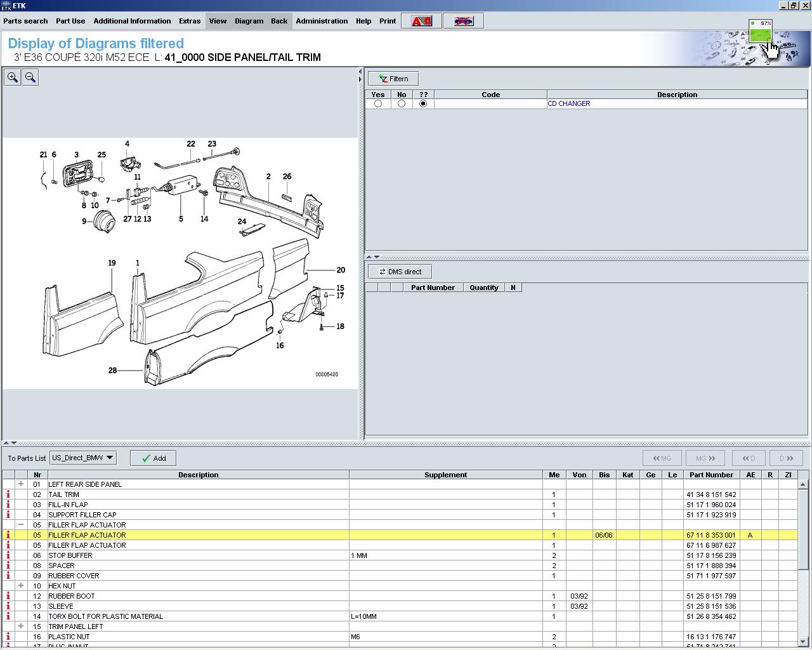Click the Supplement column header
812x650 pixels.
click(445, 475)
